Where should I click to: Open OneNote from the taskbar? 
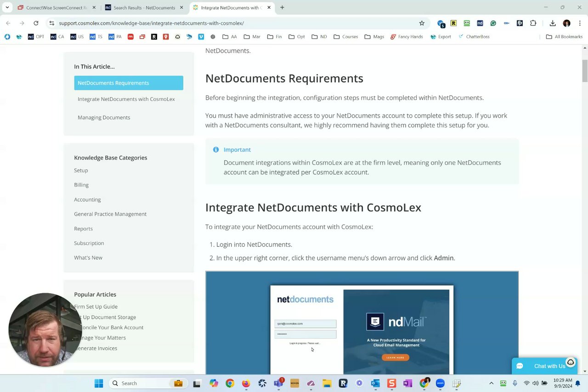pos(407,383)
